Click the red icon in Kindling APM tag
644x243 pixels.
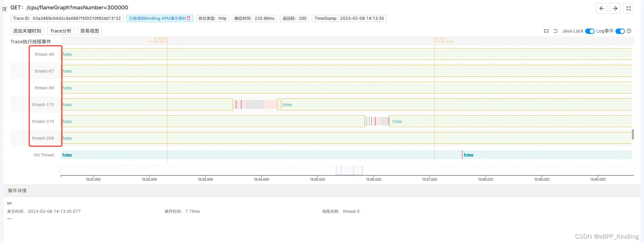188,18
